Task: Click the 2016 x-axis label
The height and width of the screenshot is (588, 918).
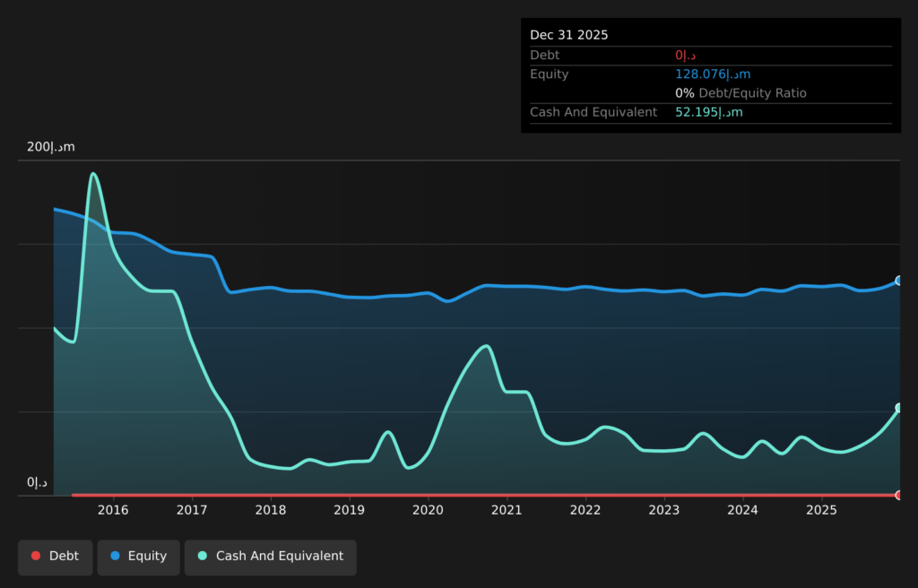Action: pyautogui.click(x=113, y=511)
